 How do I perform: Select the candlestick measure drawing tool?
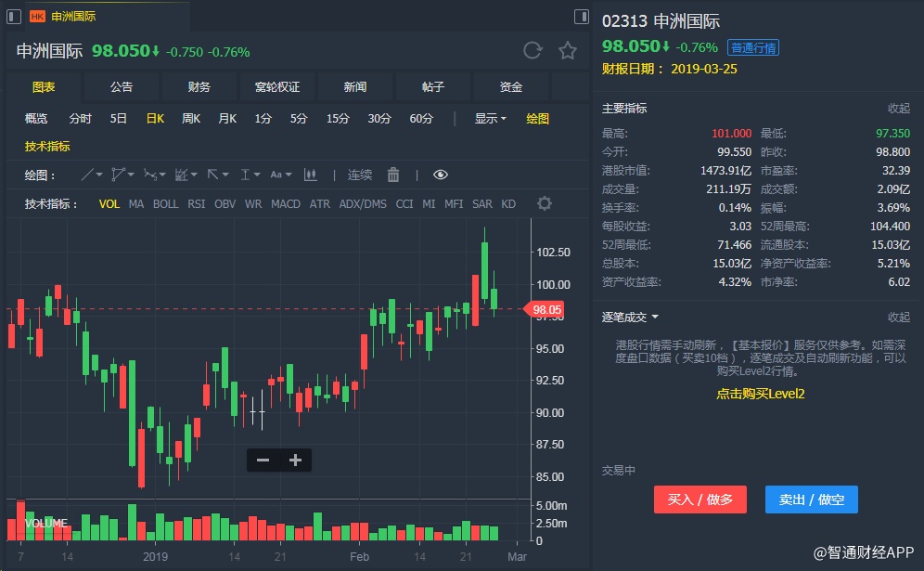tap(310, 175)
